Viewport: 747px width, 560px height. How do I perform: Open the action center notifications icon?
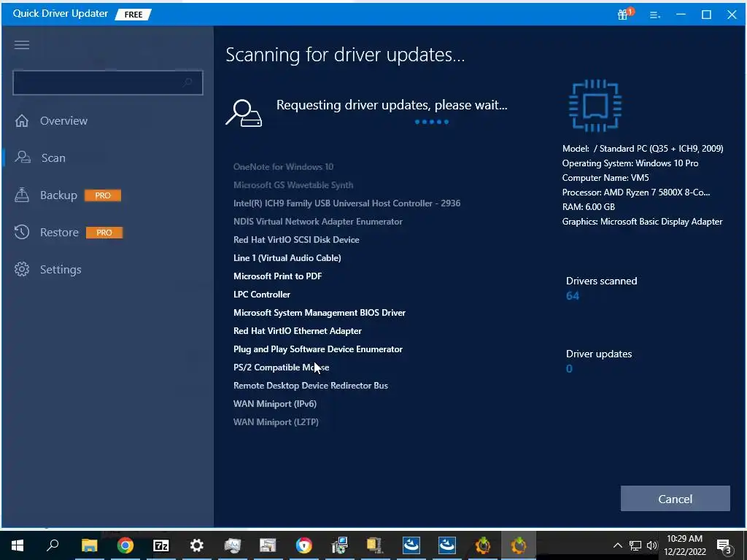724,545
